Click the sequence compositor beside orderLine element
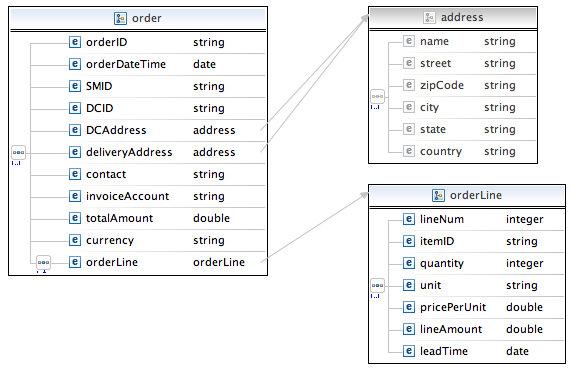 [43, 262]
